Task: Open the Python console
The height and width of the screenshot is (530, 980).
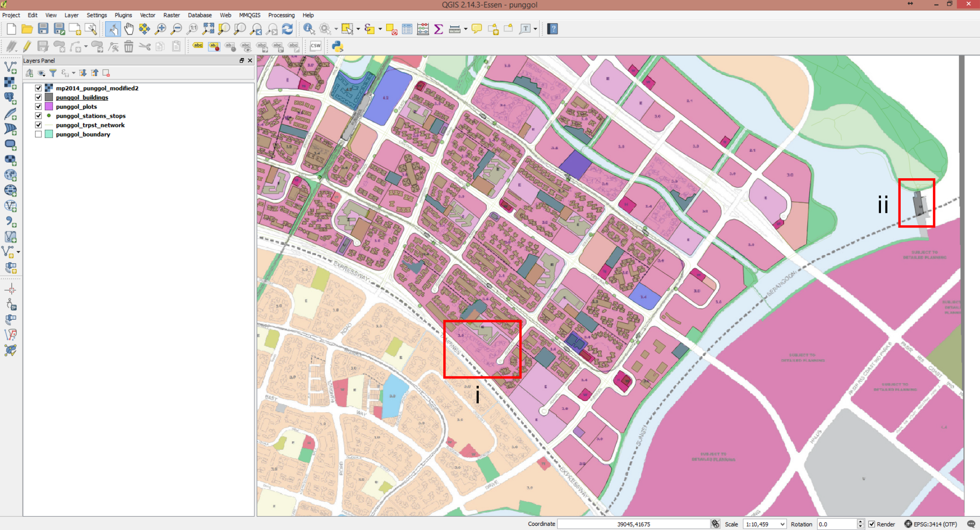Action: (338, 46)
